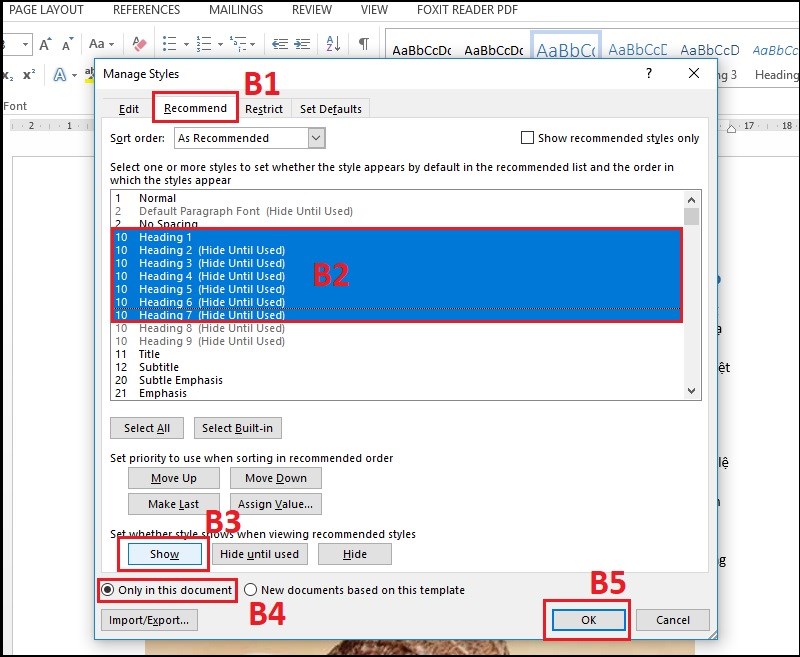This screenshot has height=657, width=800.
Task: Apply Numbering list icon
Action: [204, 44]
